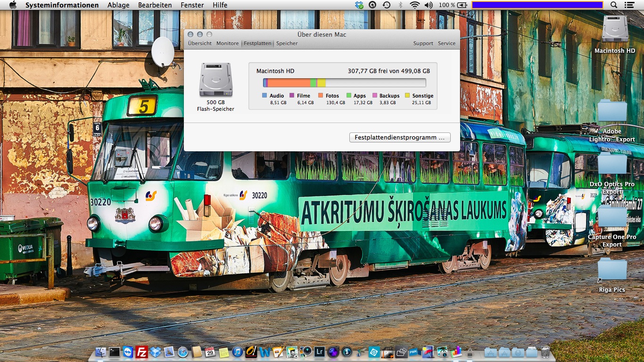
Task: Click the "307,77 GB frei von 499,08 GB" text
Action: (x=389, y=71)
